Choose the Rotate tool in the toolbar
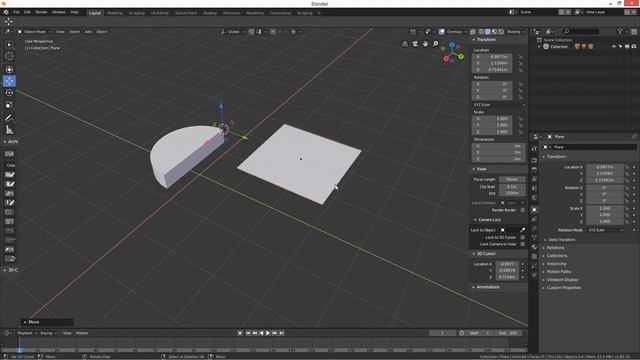 coord(9,93)
